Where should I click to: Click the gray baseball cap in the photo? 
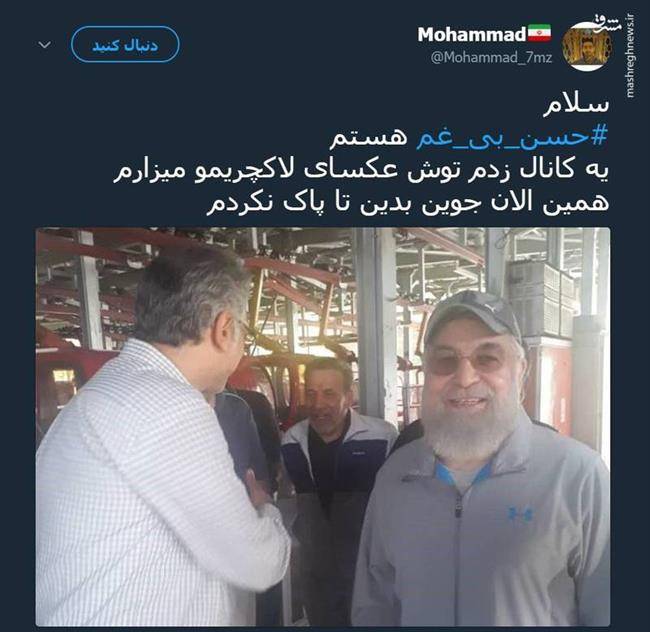click(471, 315)
